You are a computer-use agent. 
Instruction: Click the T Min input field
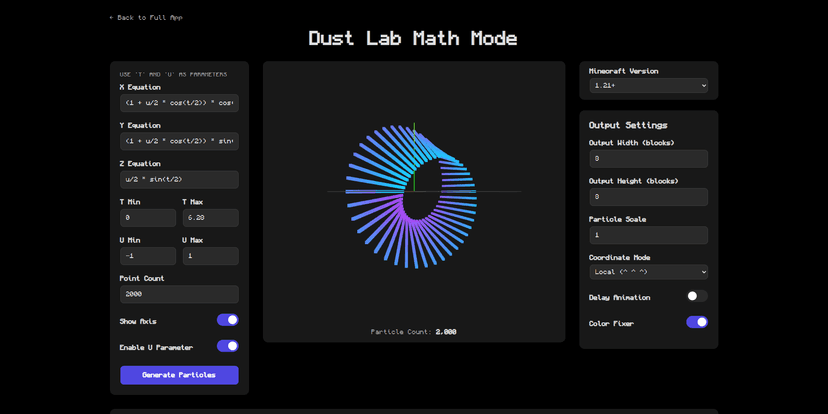[x=148, y=218]
